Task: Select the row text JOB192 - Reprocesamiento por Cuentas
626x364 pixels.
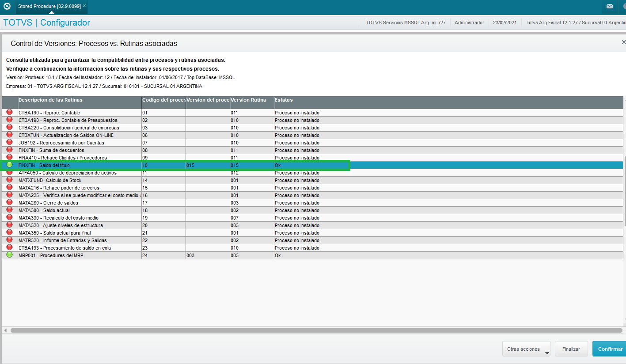Action: [x=61, y=143]
